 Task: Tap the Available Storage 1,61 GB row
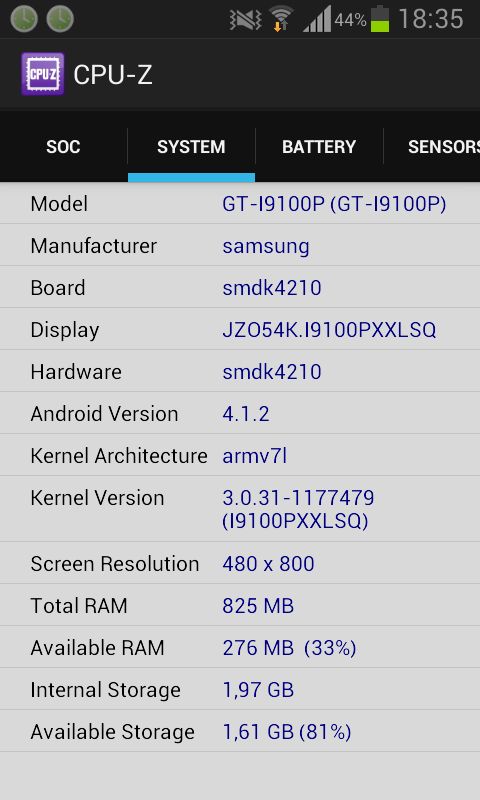[x=240, y=731]
